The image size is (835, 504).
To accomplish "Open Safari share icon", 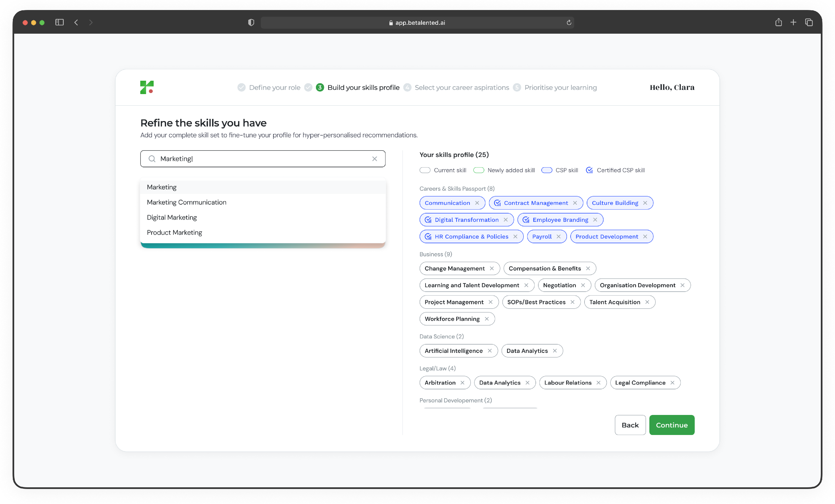I will tap(778, 22).
